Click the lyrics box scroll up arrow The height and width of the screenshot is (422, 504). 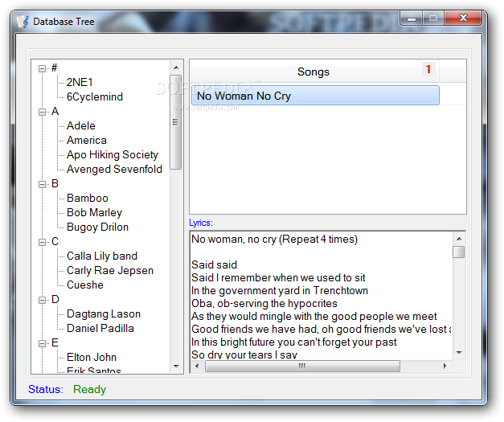459,239
